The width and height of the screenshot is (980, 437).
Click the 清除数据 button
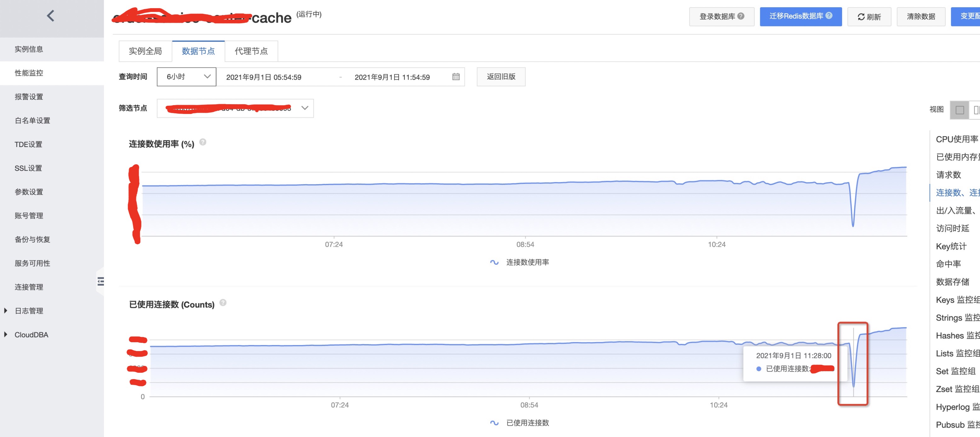921,17
